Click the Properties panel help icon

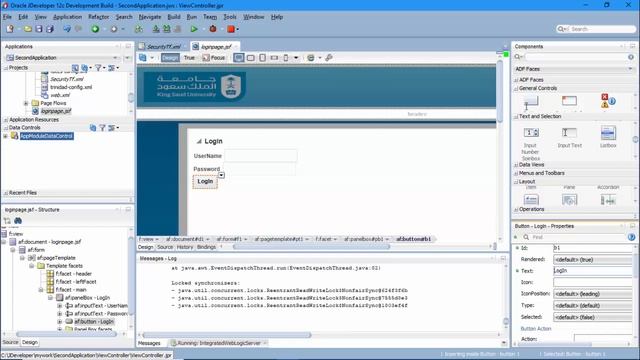point(631,237)
